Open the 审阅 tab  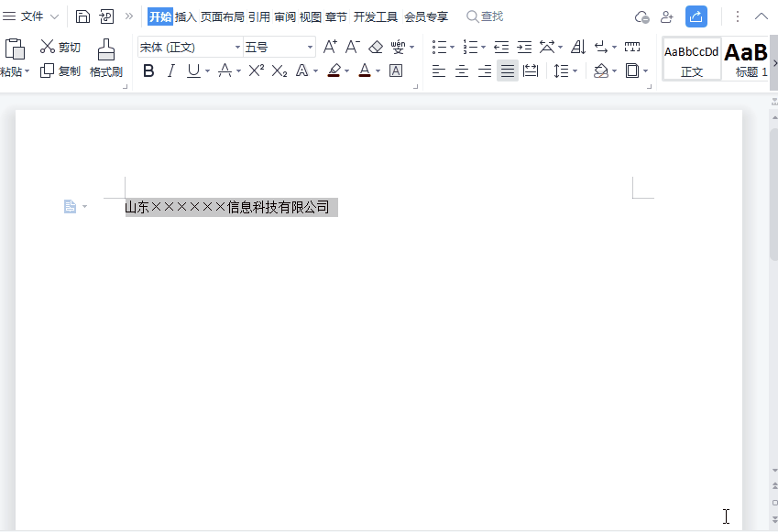point(285,16)
